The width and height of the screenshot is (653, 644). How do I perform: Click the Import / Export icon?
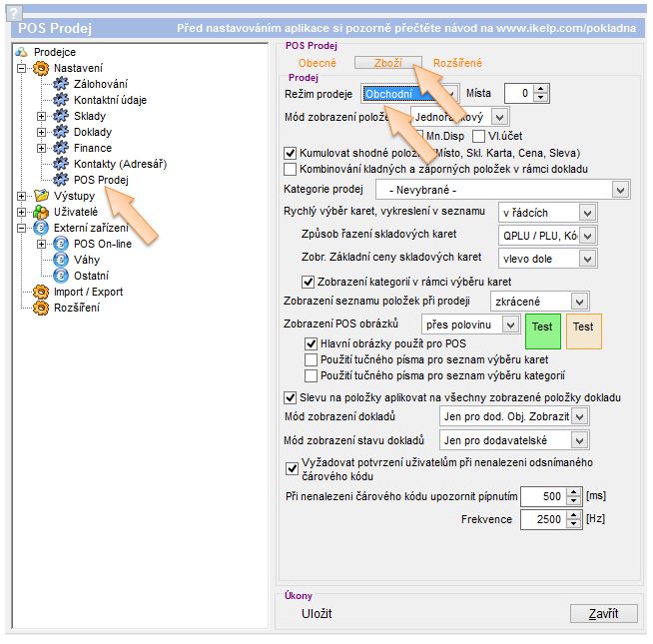(x=41, y=292)
